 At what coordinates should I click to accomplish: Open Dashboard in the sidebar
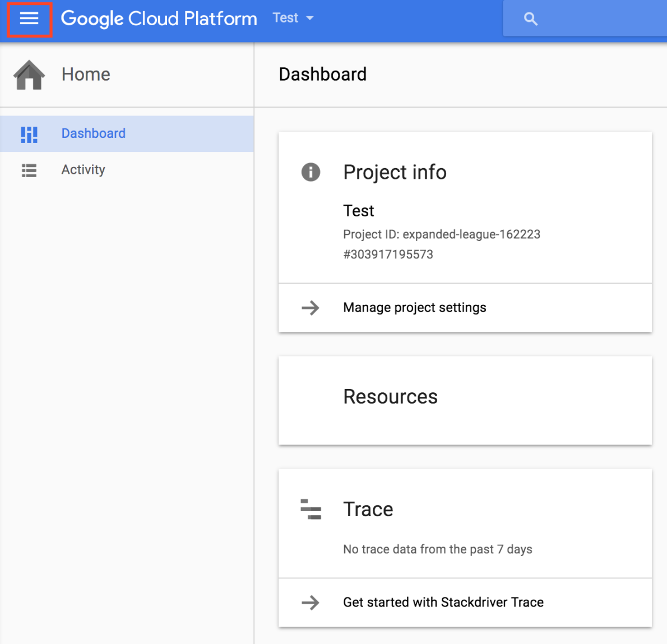[x=127, y=133]
